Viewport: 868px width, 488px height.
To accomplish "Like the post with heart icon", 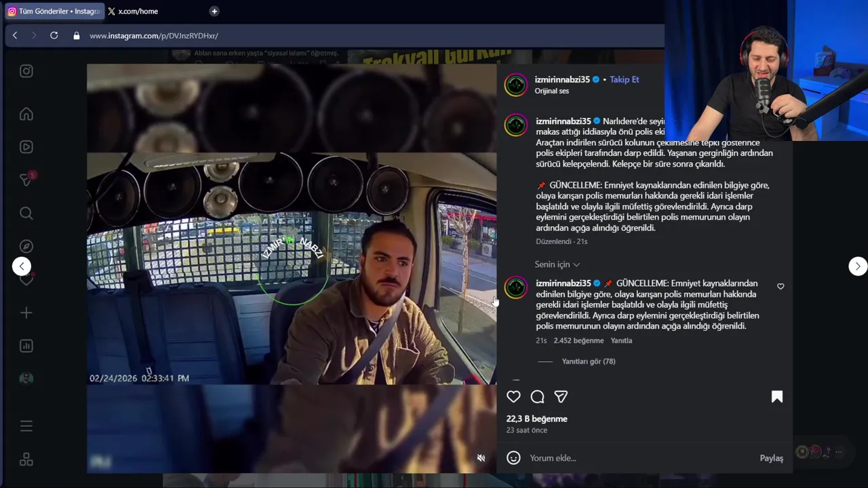I will (x=514, y=397).
